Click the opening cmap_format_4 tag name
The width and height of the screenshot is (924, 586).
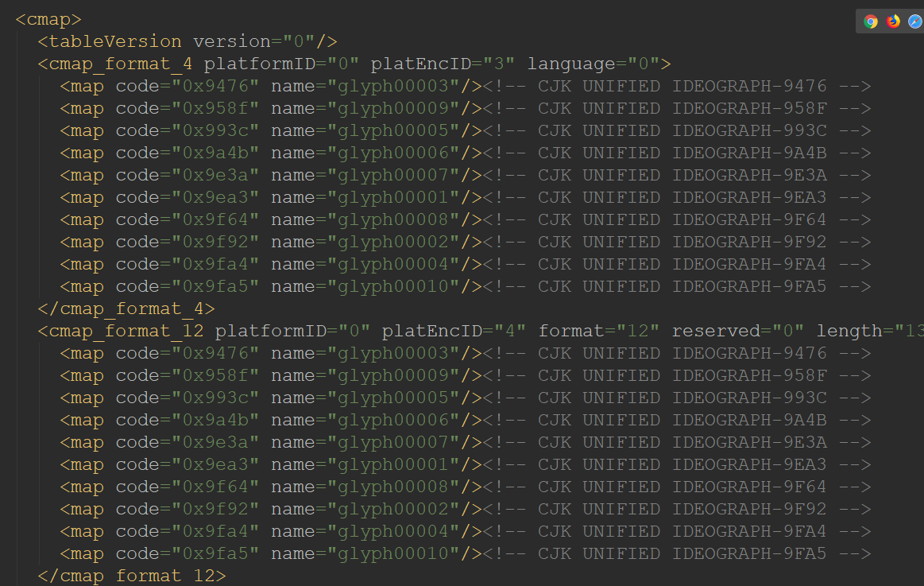(x=121, y=64)
